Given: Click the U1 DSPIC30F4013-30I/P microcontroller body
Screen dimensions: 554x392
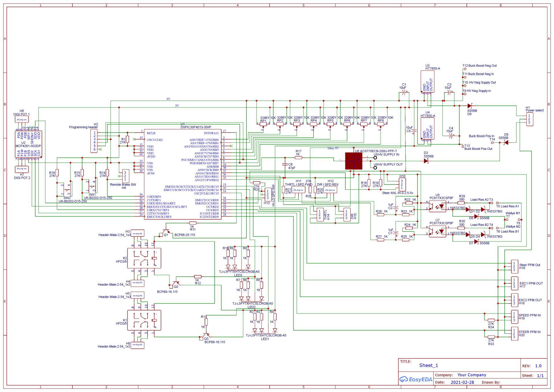Looking at the screenshot, I should (183, 174).
